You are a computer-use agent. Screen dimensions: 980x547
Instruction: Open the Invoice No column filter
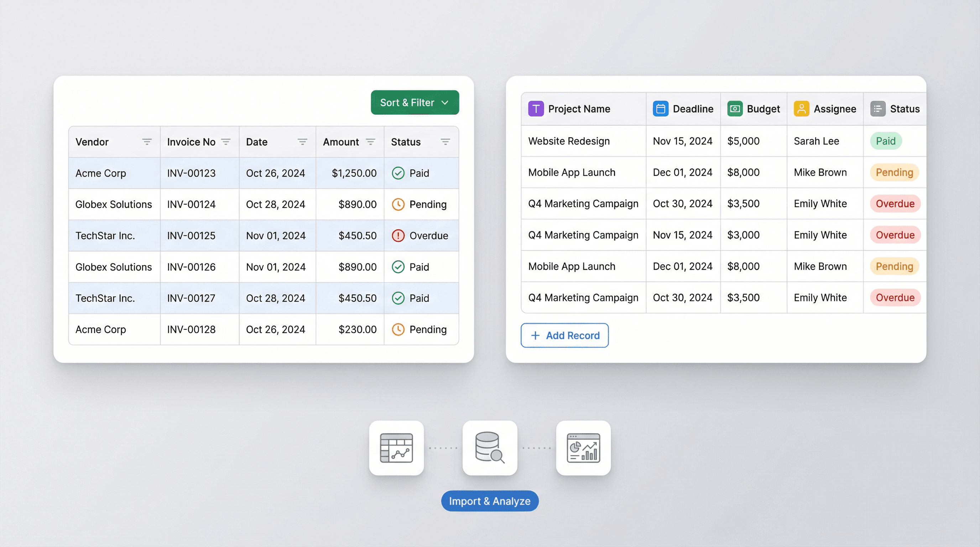point(226,142)
